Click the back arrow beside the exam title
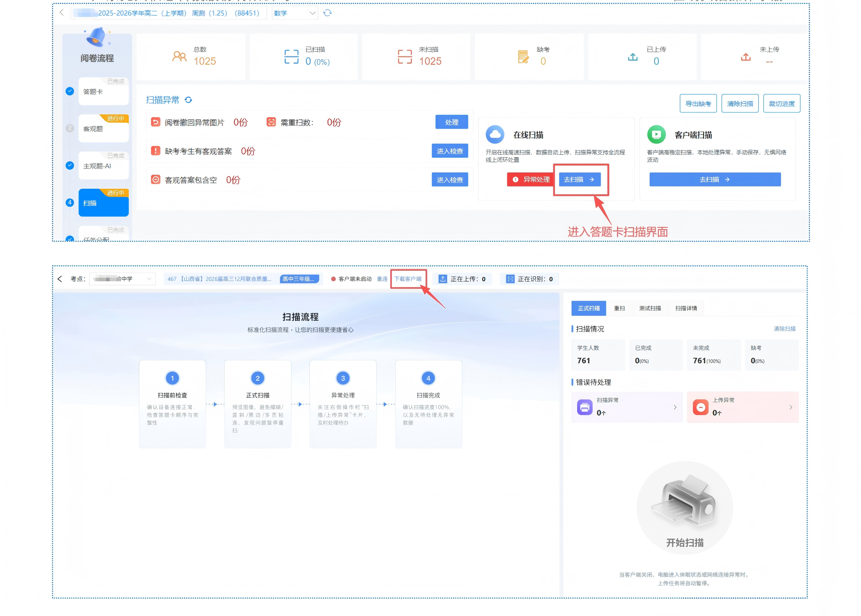Image resolution: width=861 pixels, height=616 pixels. click(61, 13)
